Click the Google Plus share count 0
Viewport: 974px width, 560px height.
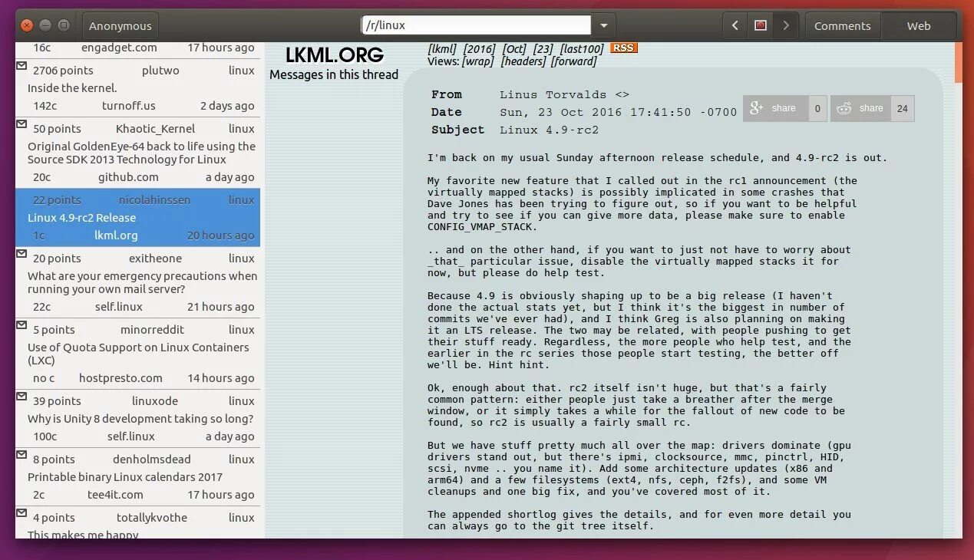click(817, 108)
